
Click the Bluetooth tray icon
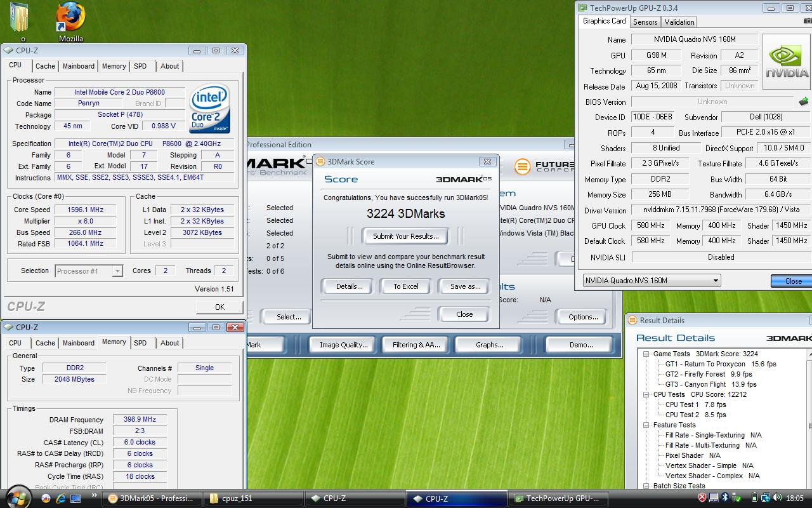725,498
